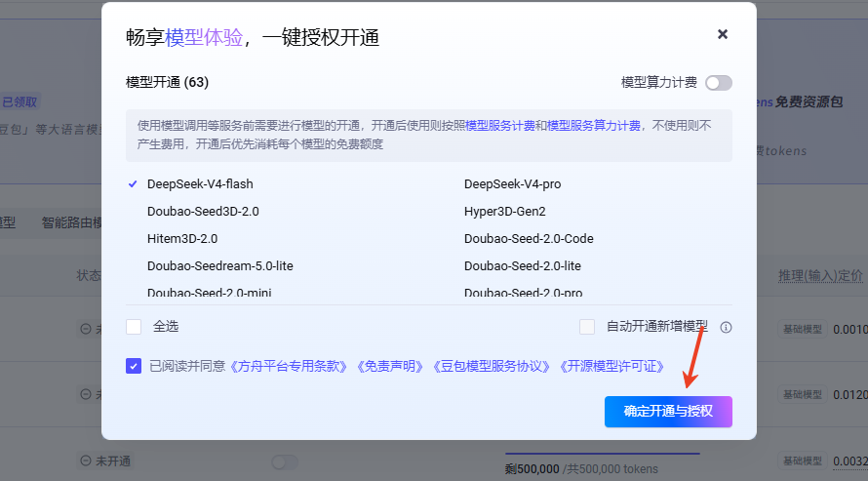
Task: Click the info icon beside 自动开通新增模型
Action: [726, 327]
